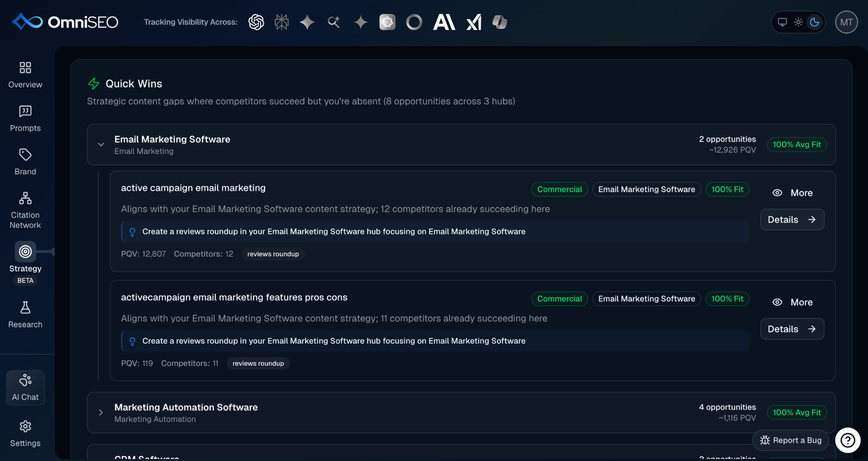
Task: Show More for activecampaign features pros cons
Action: pos(792,302)
